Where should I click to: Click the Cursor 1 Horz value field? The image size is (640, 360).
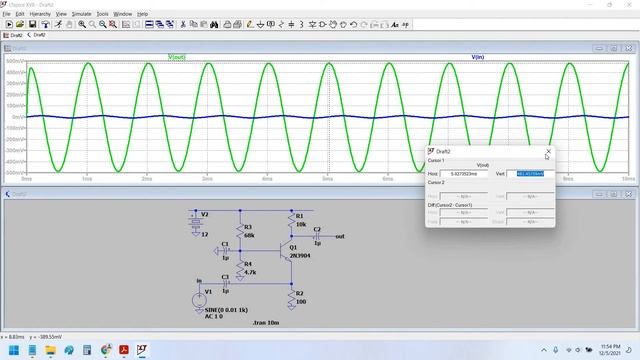coord(464,174)
